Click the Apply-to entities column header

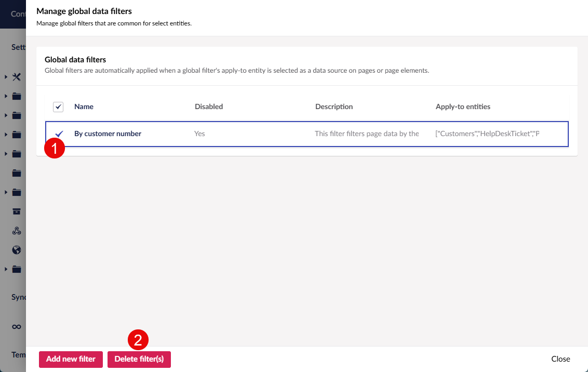click(463, 107)
